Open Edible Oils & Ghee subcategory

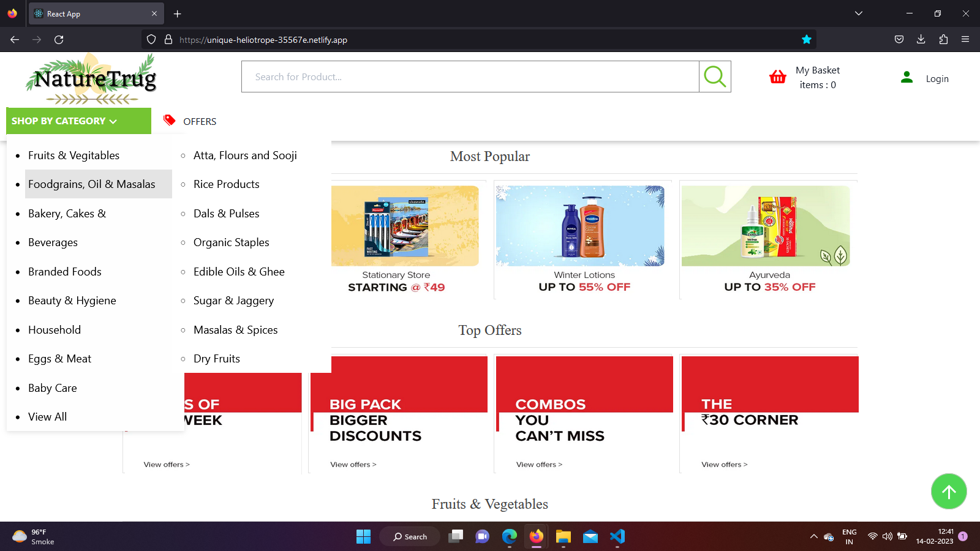(239, 272)
